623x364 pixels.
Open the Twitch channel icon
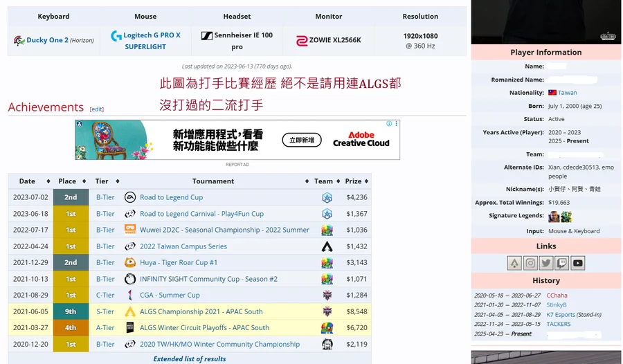coord(562,263)
